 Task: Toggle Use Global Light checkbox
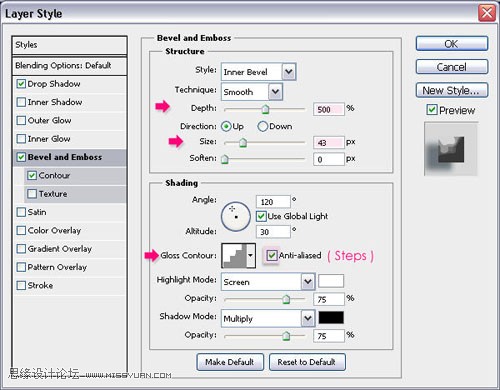pos(261,216)
